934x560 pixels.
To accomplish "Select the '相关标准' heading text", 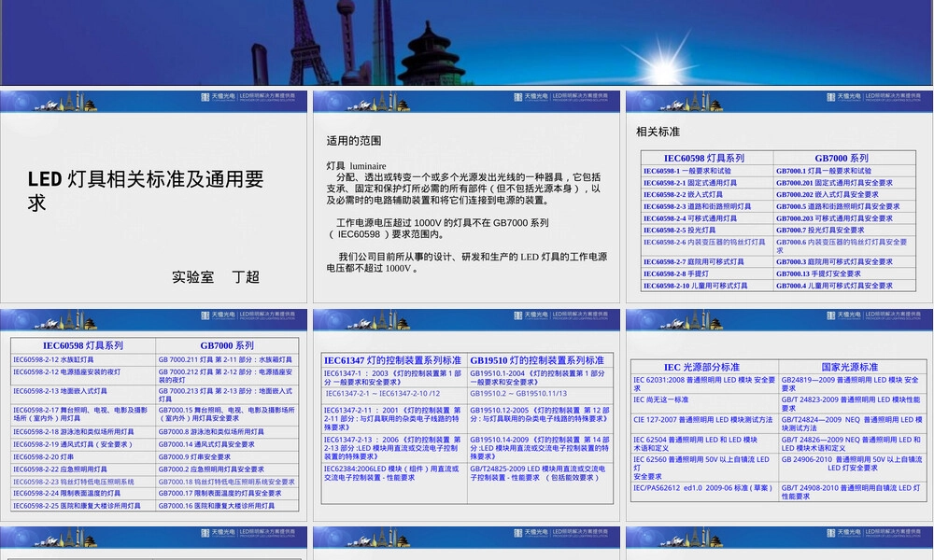I will 658,132.
